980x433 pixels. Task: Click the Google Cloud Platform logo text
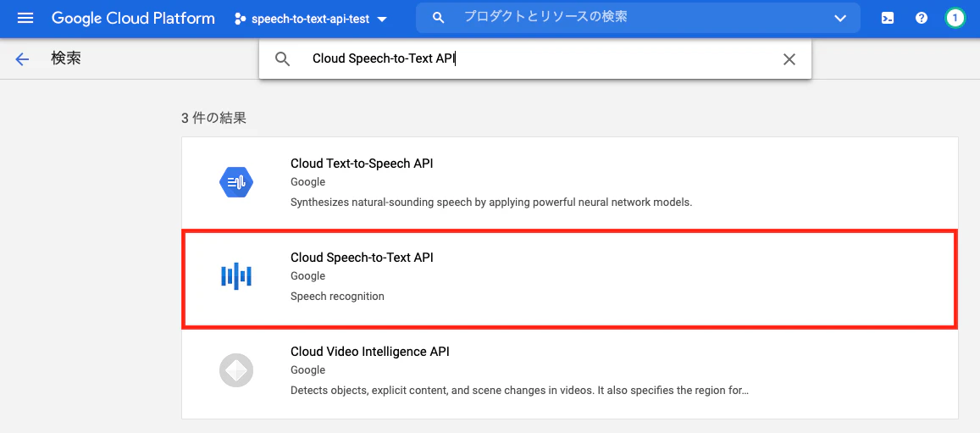133,18
